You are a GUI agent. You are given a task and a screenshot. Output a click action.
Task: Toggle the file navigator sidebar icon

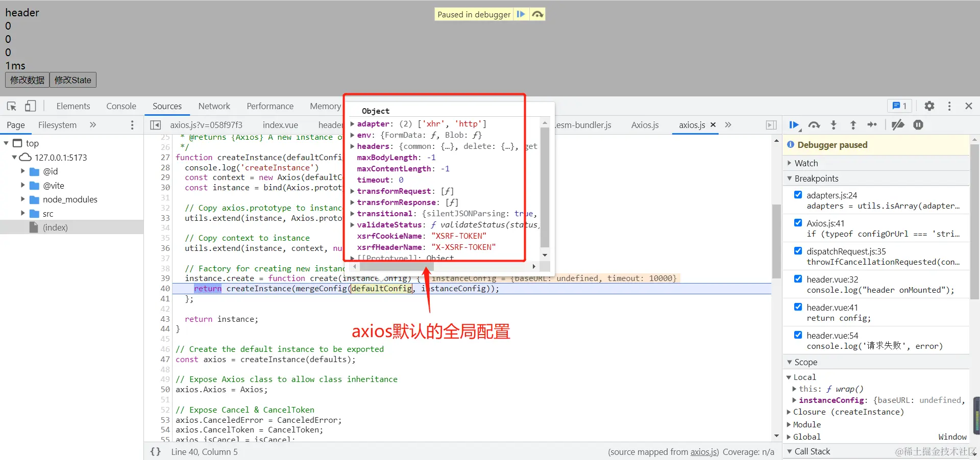click(156, 125)
